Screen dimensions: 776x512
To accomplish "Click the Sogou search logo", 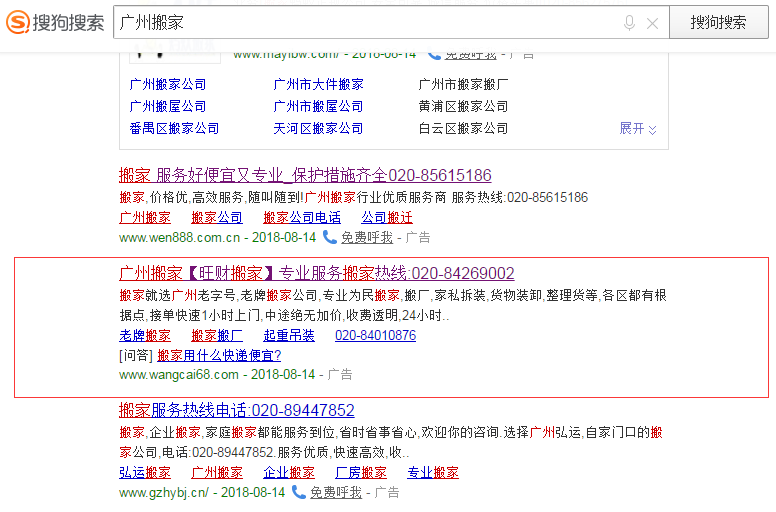I will (x=54, y=22).
